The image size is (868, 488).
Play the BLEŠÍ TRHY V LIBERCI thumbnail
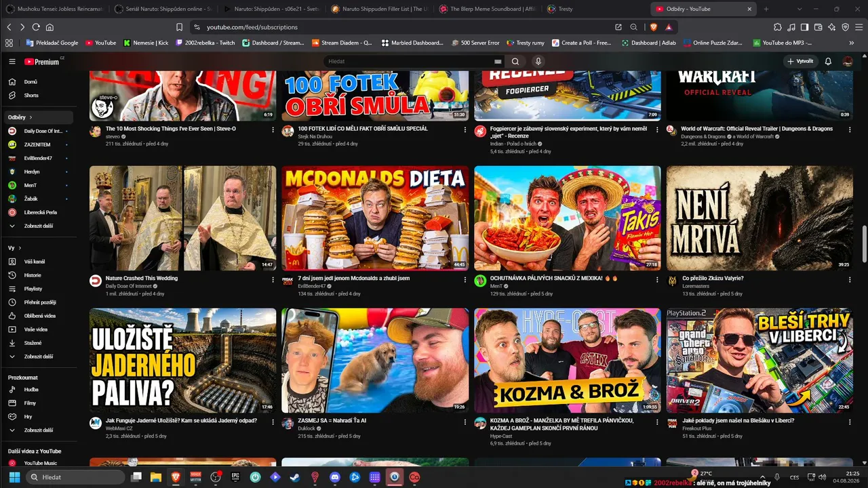tap(759, 361)
